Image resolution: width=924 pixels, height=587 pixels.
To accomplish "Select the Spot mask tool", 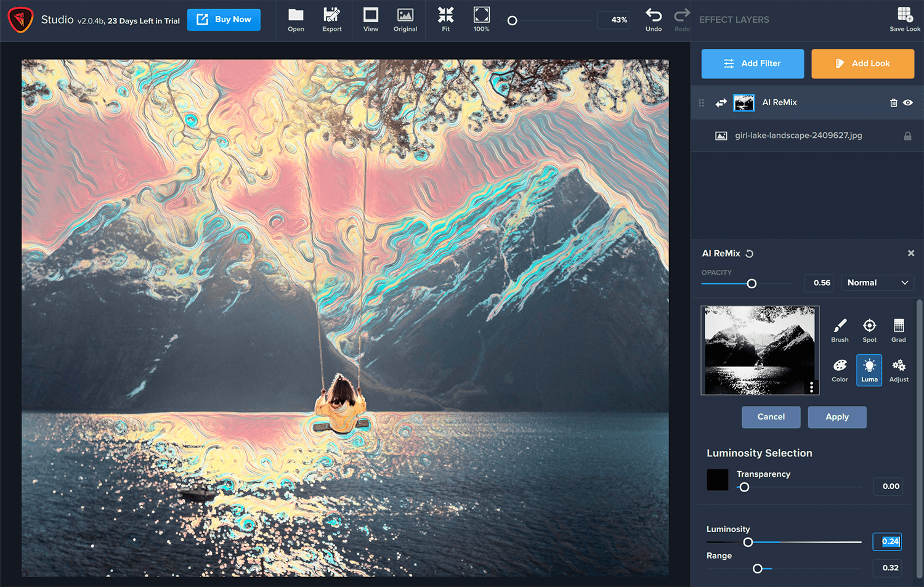I will pyautogui.click(x=869, y=330).
